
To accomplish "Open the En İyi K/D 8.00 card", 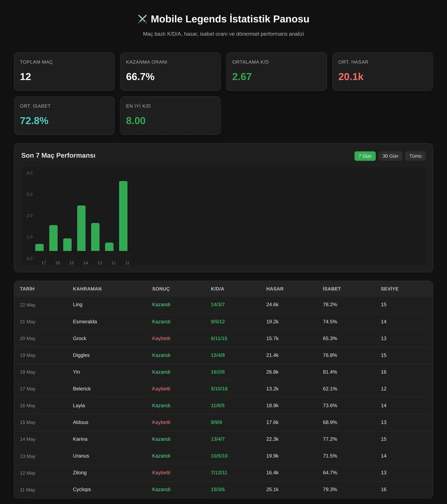I will click(170, 116).
